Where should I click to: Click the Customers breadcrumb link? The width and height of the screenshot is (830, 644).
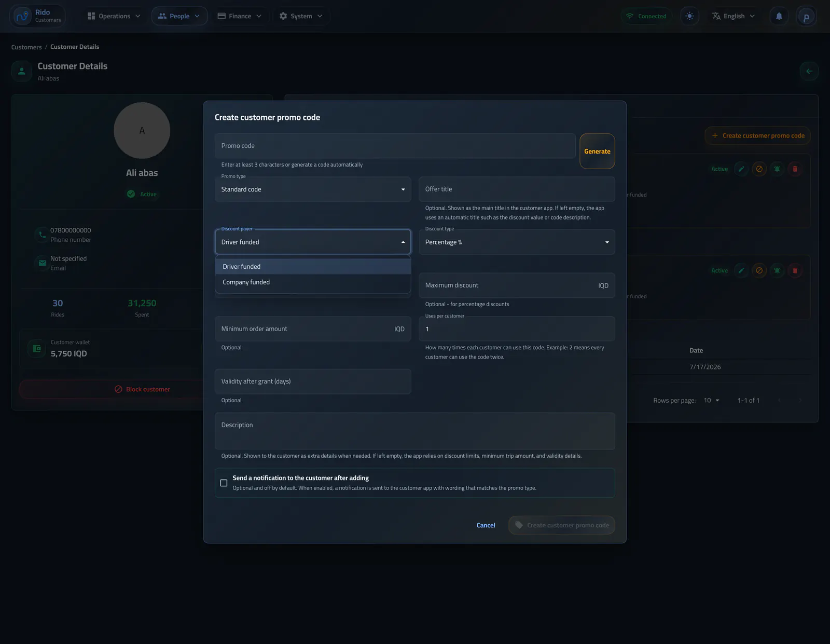click(26, 47)
